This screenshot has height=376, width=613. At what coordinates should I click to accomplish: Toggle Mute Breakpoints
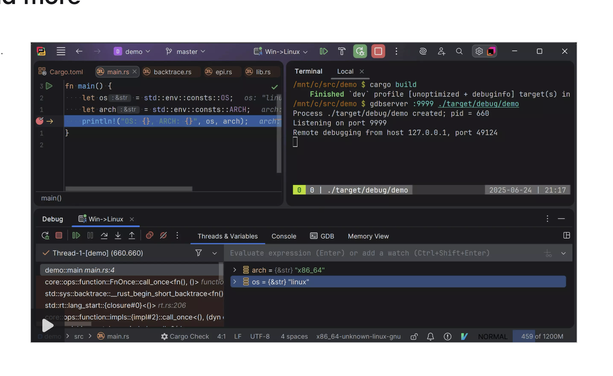(163, 235)
